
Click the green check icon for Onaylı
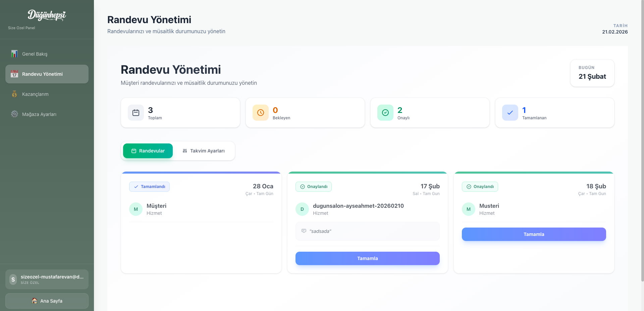[x=385, y=113]
